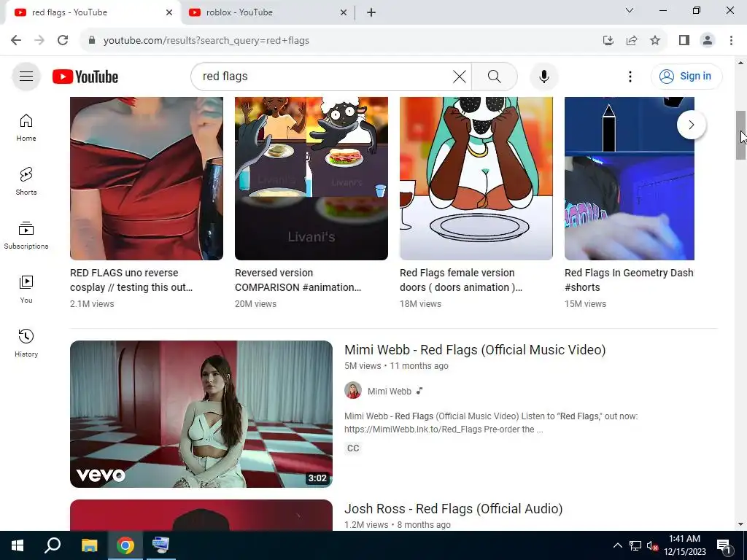The height and width of the screenshot is (560, 747).
Task: Bookmark this page with the star
Action: point(655,41)
